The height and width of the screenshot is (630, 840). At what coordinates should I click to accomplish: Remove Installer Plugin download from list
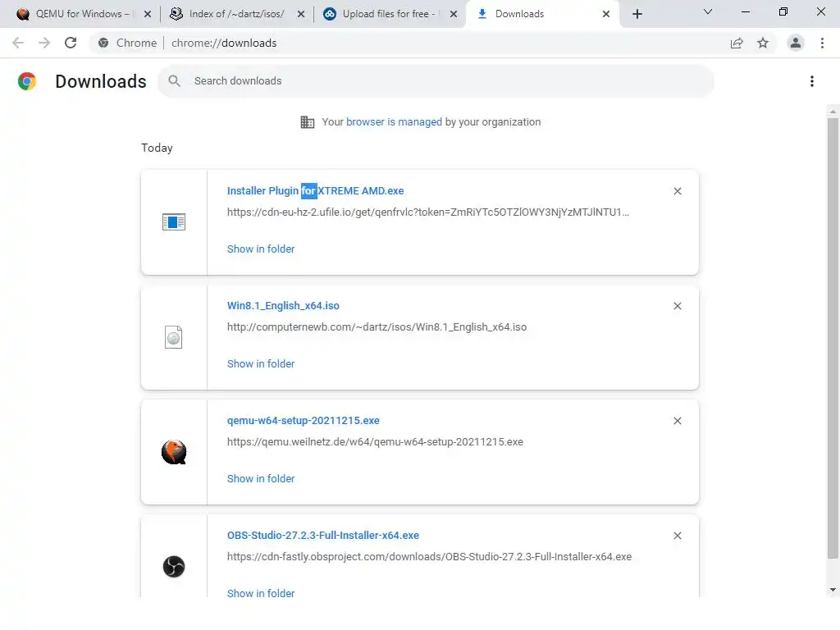[678, 191]
